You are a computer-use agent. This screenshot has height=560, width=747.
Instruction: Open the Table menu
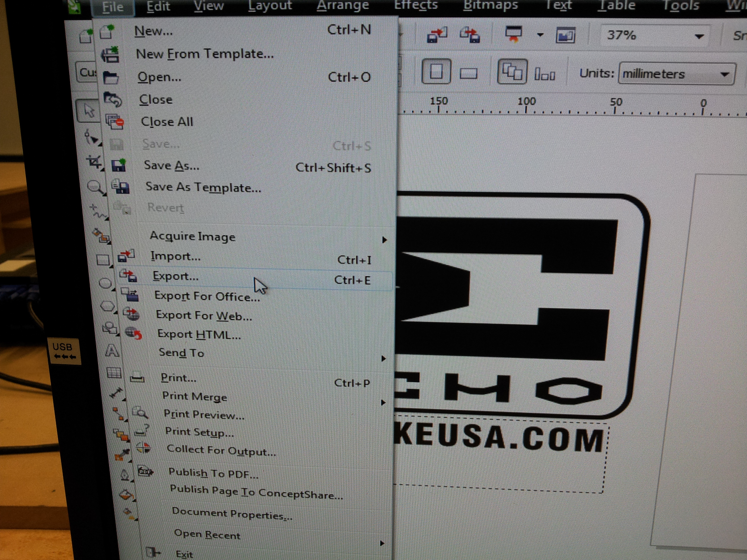point(616,5)
